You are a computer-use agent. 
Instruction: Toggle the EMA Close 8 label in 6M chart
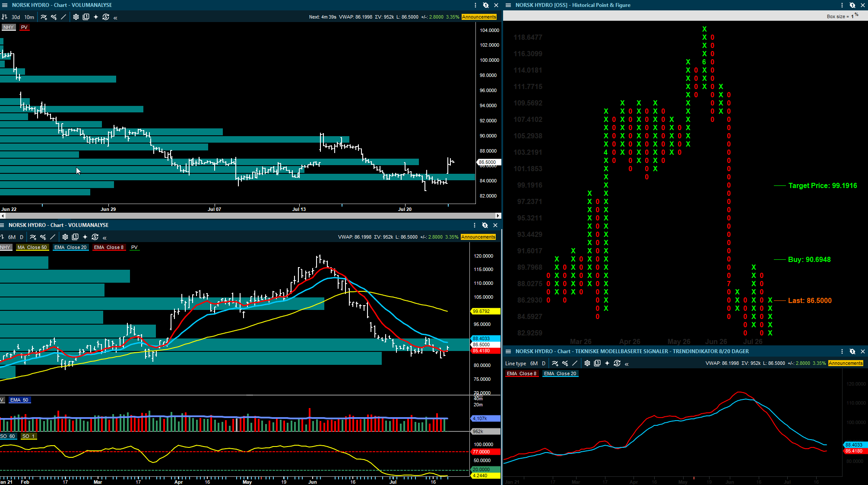109,247
